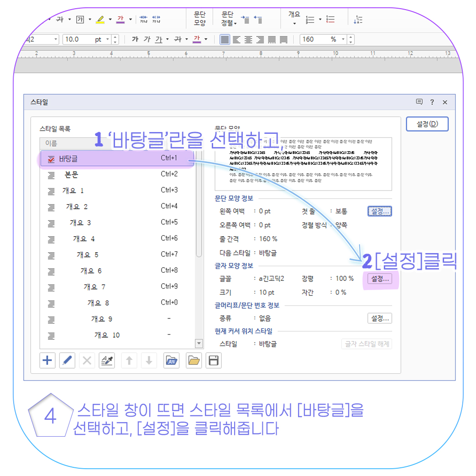Open the line spacing dropdown showing 160%
This screenshot has height=476, width=476.
pyautogui.click(x=344, y=39)
